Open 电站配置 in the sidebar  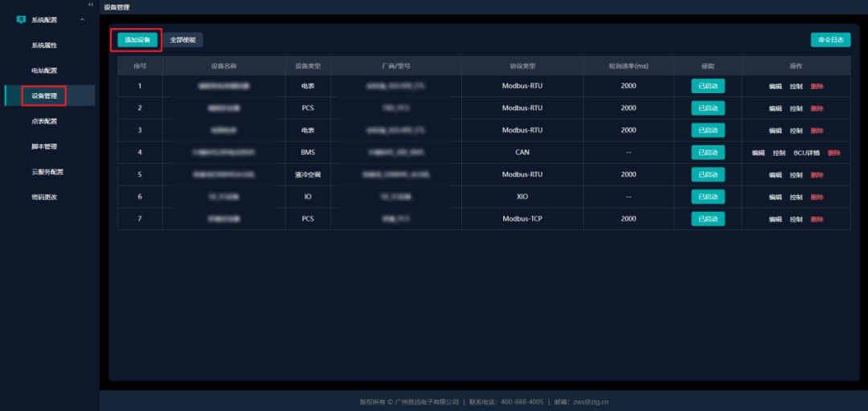pyautogui.click(x=44, y=71)
